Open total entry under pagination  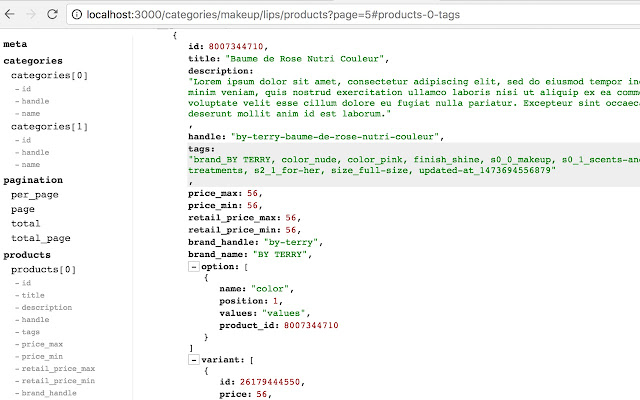point(25,224)
